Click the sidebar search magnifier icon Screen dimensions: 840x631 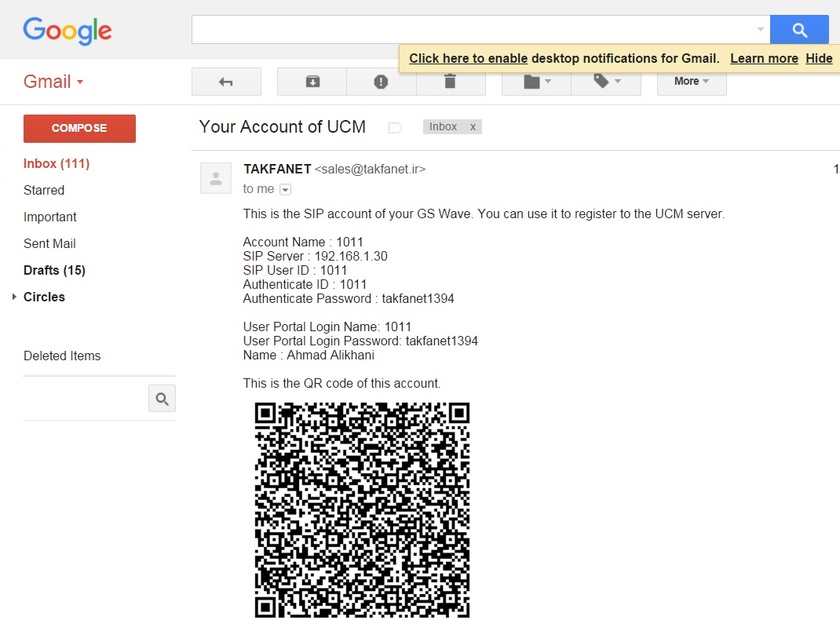162,399
